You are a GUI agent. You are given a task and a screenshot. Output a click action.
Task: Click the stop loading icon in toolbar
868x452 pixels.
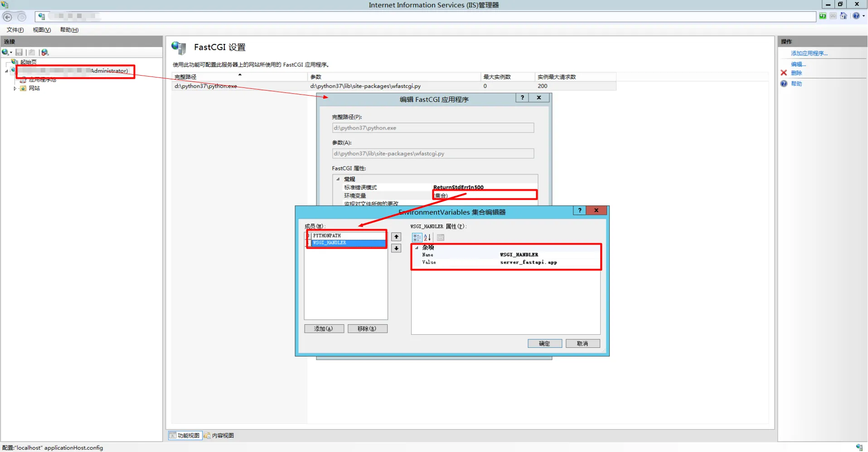point(833,16)
